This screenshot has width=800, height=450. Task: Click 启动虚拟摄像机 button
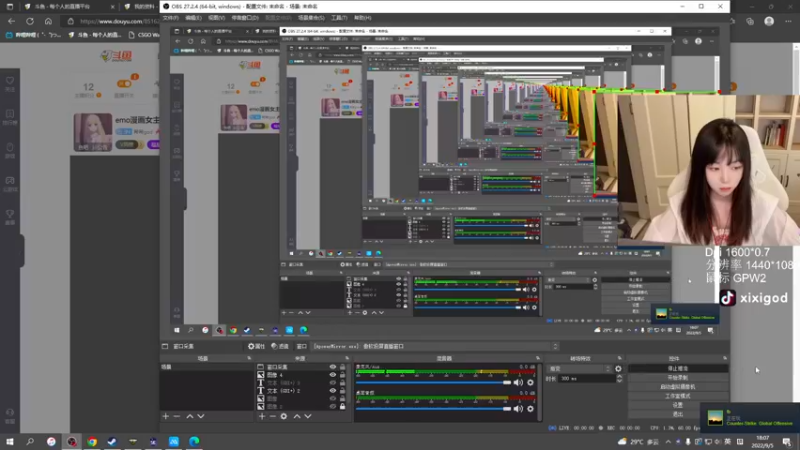coord(678,387)
